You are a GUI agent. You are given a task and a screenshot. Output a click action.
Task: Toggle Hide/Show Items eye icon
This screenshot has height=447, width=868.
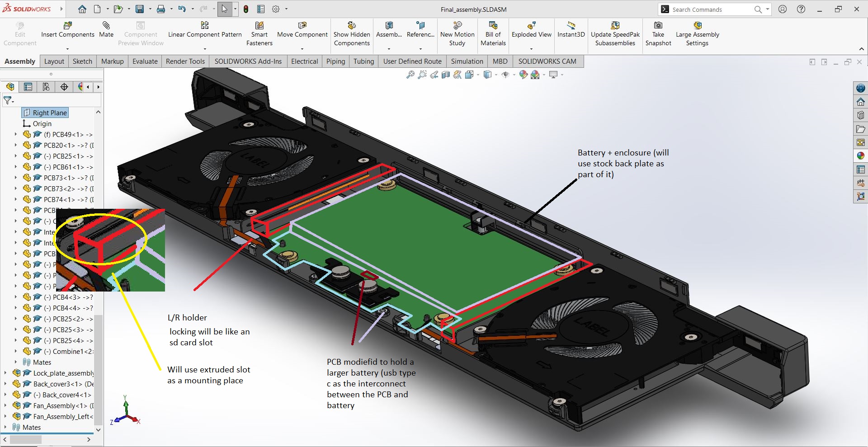tap(505, 75)
